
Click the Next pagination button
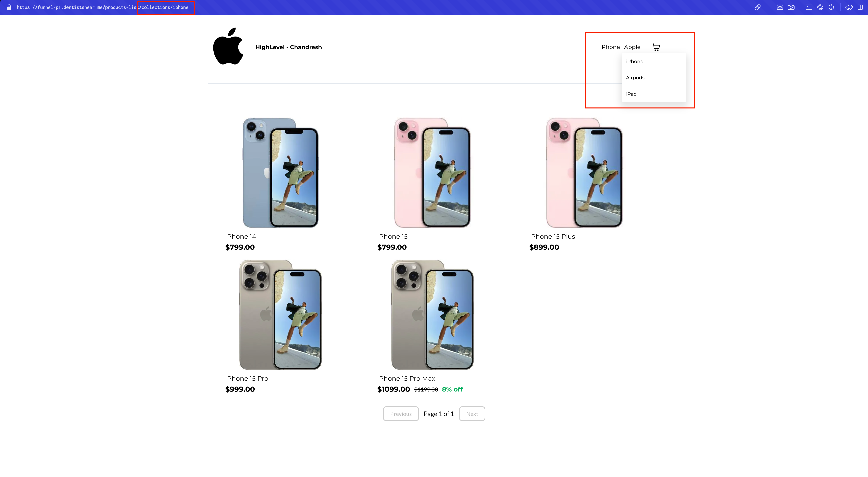point(472,414)
